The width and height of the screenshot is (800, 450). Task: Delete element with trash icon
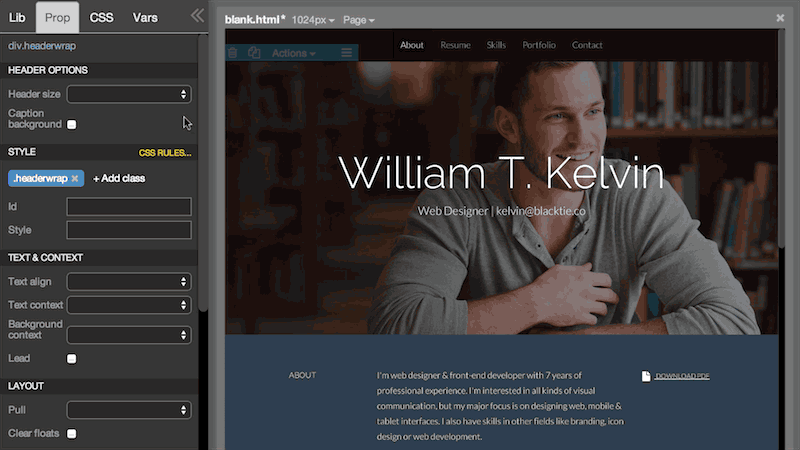pos(233,53)
